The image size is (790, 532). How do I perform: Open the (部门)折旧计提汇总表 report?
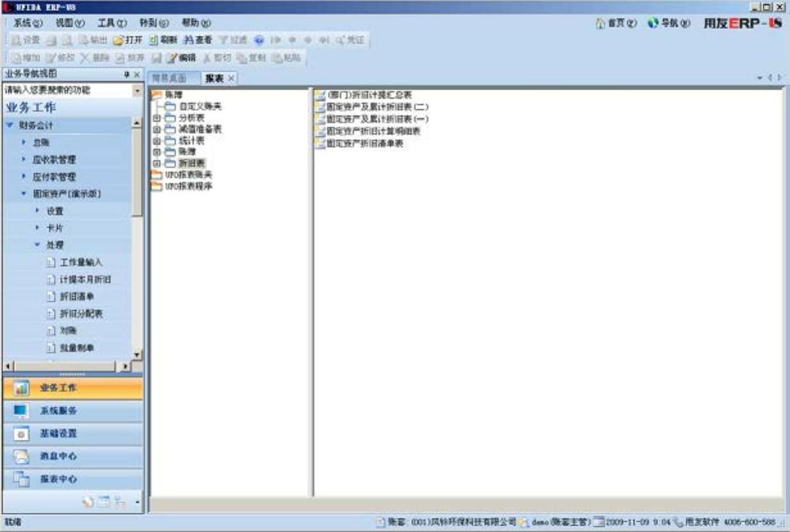364,95
